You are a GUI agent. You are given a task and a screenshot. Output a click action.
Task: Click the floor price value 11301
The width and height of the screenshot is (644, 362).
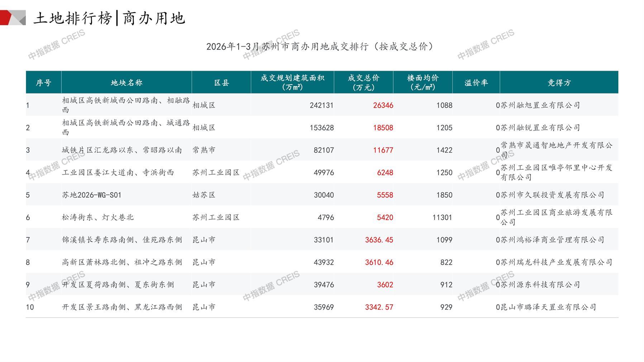[442, 218]
